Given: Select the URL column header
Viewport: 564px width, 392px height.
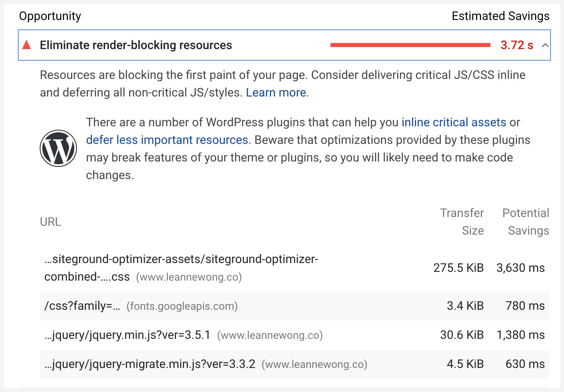Looking at the screenshot, I should 51,222.
